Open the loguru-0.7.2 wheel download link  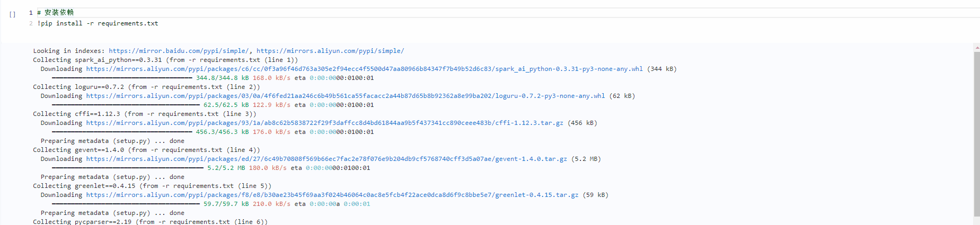click(345, 96)
